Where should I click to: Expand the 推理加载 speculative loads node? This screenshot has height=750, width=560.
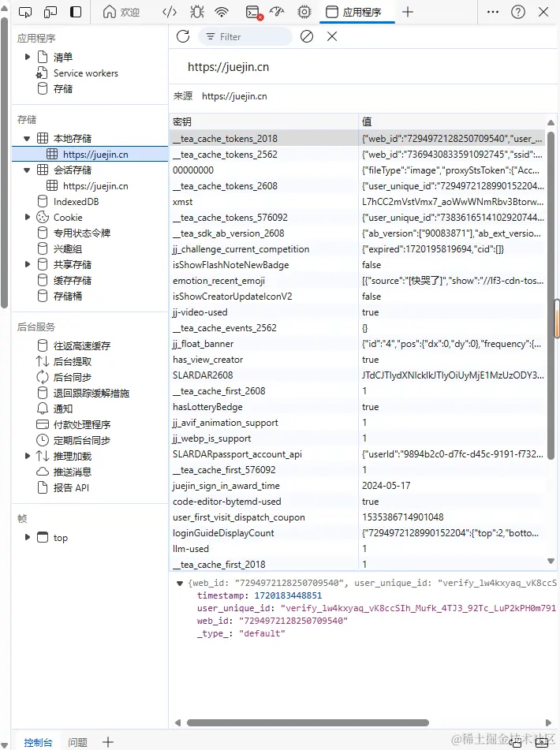(28, 456)
